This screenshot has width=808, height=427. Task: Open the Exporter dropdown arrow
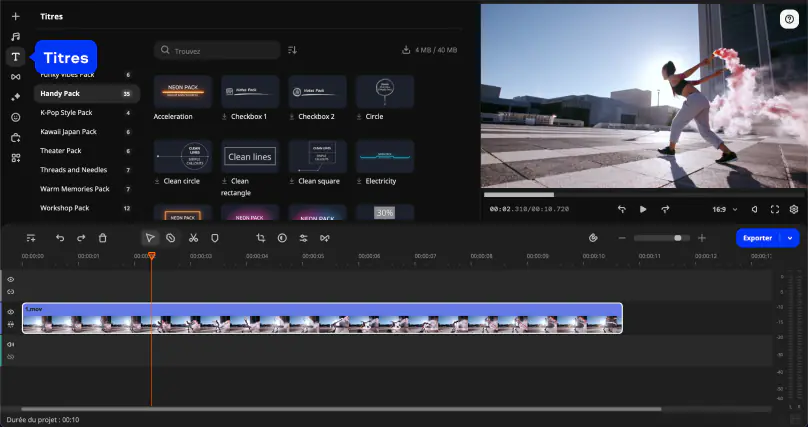click(x=789, y=238)
